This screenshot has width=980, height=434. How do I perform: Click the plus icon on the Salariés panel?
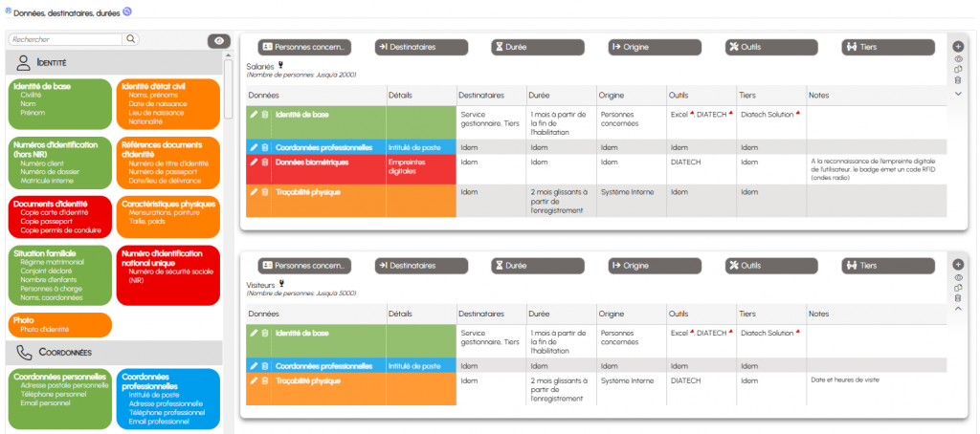point(958,46)
